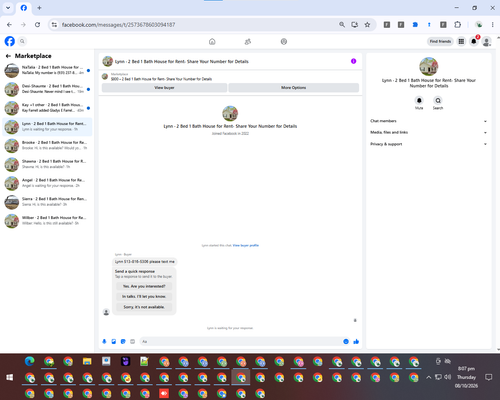Open Wilber's conversation in the list
Image resolution: width=500 pixels, height=400 pixels.
(x=47, y=221)
